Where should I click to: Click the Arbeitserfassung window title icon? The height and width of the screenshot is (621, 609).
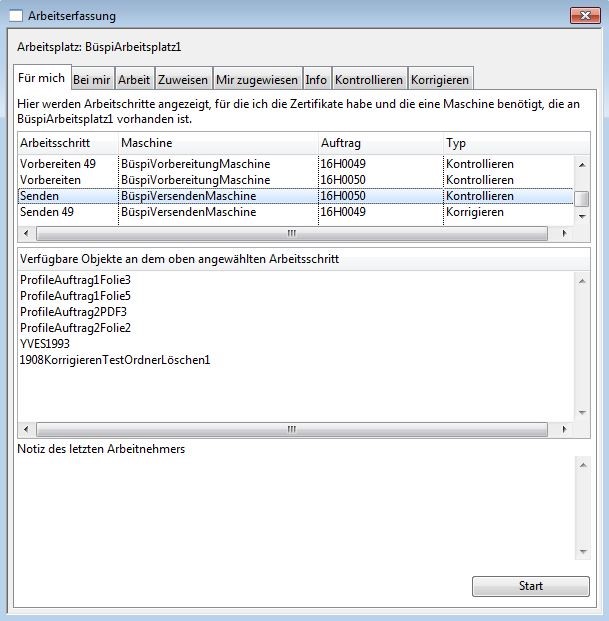[15, 15]
